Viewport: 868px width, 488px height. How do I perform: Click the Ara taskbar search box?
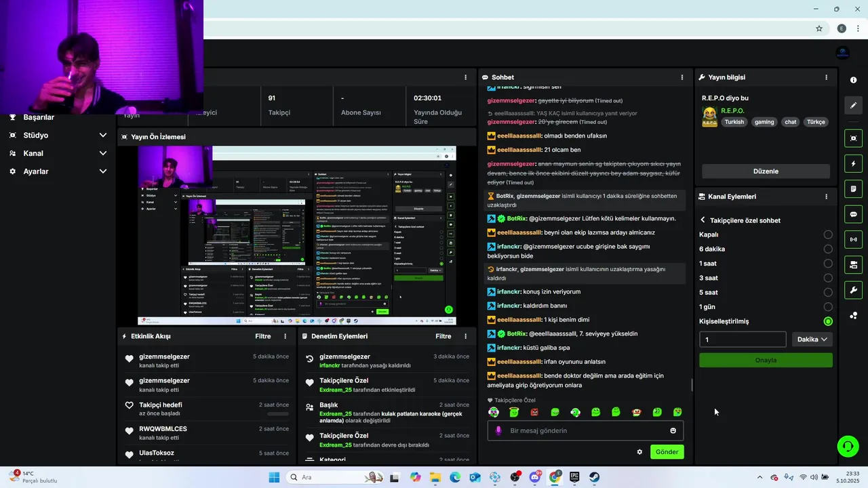[335, 477]
